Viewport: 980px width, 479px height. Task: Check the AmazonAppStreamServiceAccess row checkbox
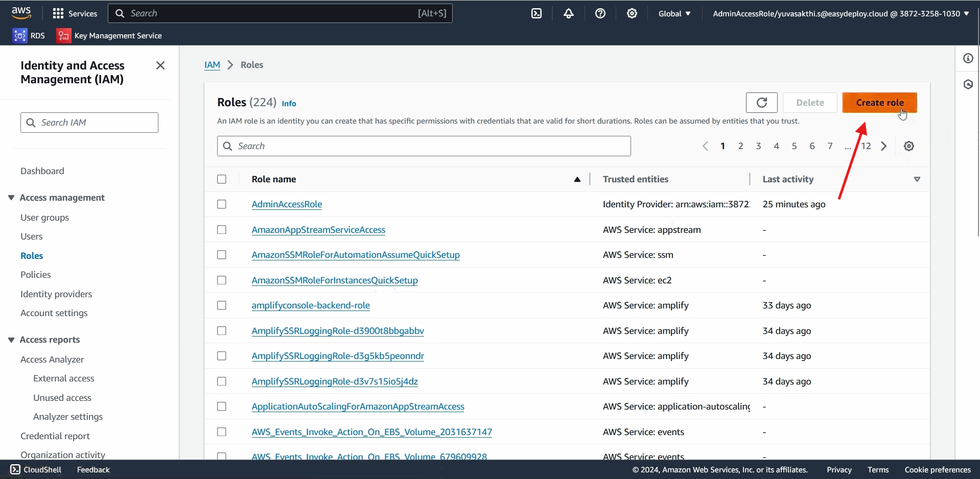click(x=222, y=230)
